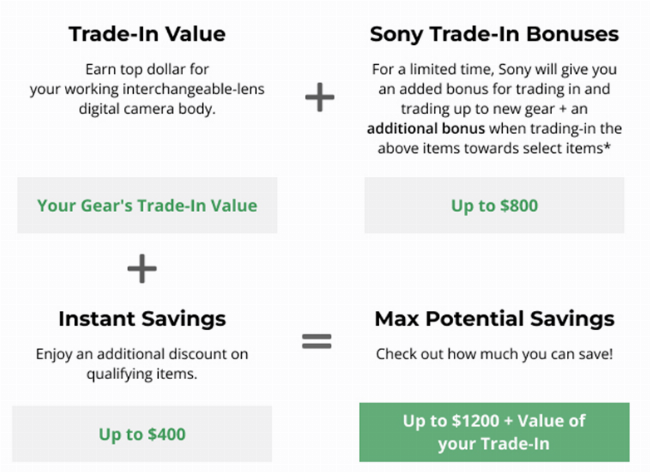Click "Check out how much you can save!"
This screenshot has width=650, height=472.
pos(494,354)
